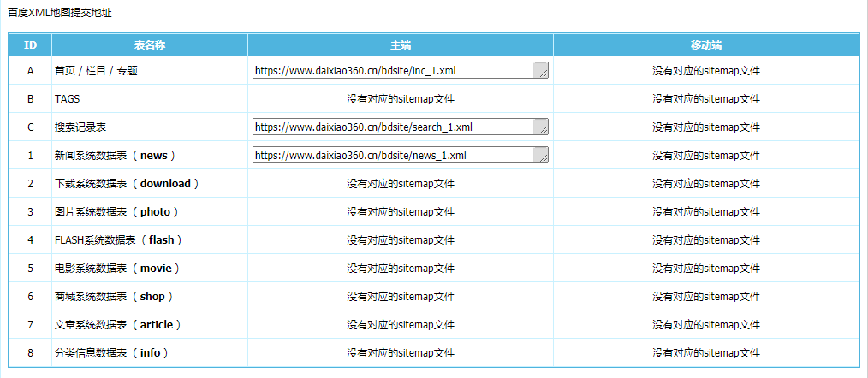The height and width of the screenshot is (378, 868).
Task: Click resize handle of news_1.xml textarea
Action: click(x=542, y=159)
